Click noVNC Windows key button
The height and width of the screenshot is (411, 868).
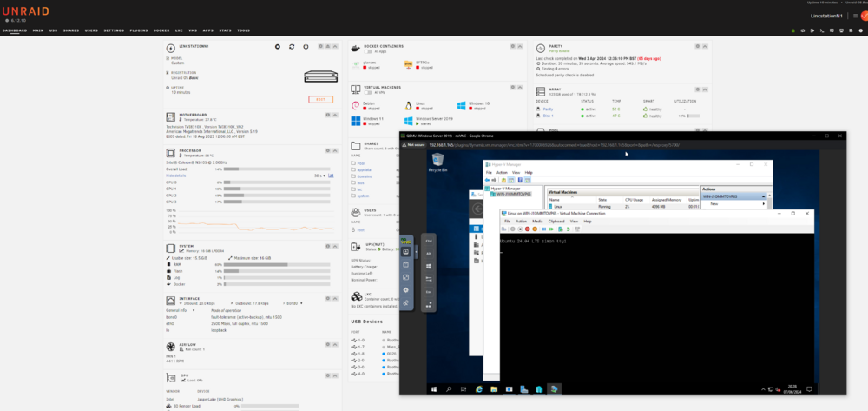[429, 267]
